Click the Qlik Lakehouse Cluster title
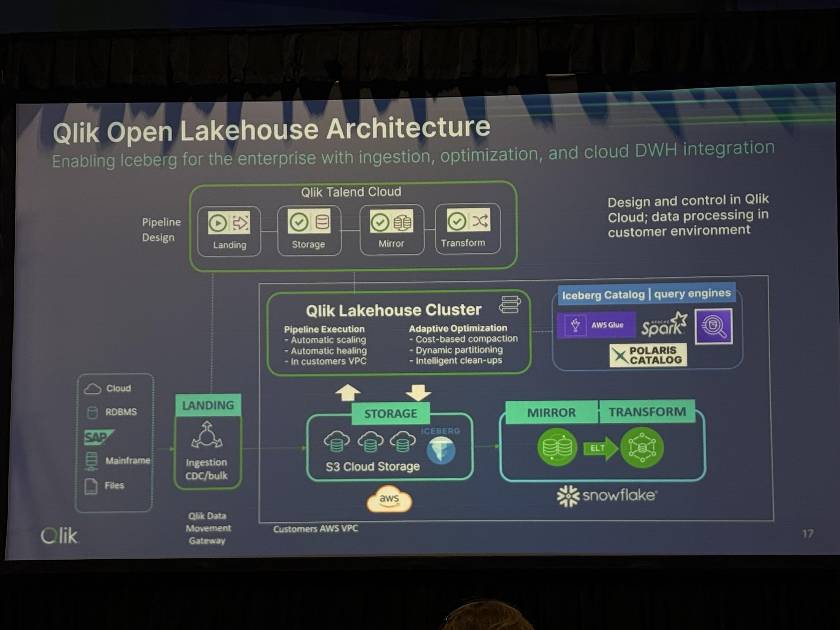Screen dimensions: 840x630 click(x=394, y=310)
